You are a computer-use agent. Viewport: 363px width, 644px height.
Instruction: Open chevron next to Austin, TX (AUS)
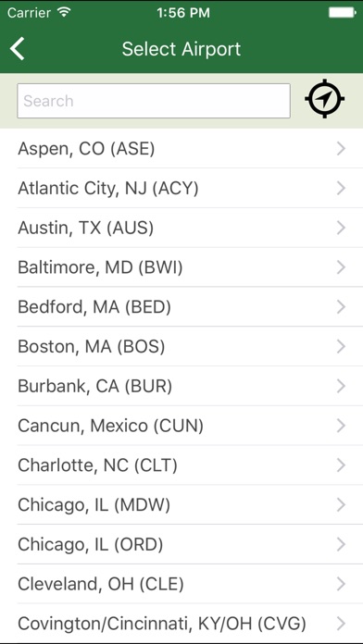pos(341,228)
